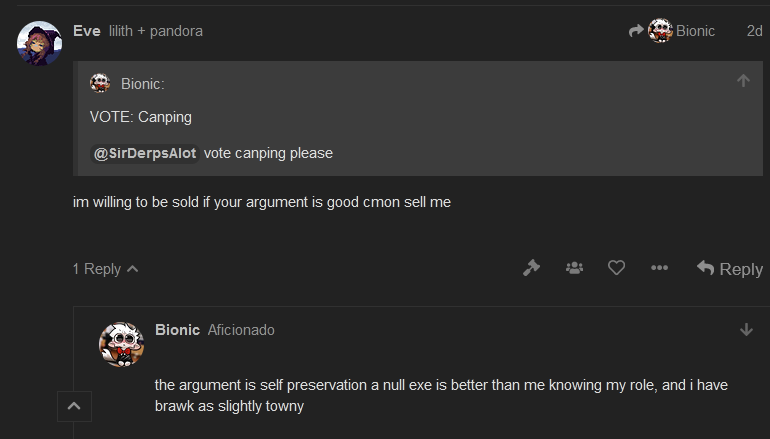The height and width of the screenshot is (439, 770).
Task: Click the 2d post timestamp
Action: (754, 31)
